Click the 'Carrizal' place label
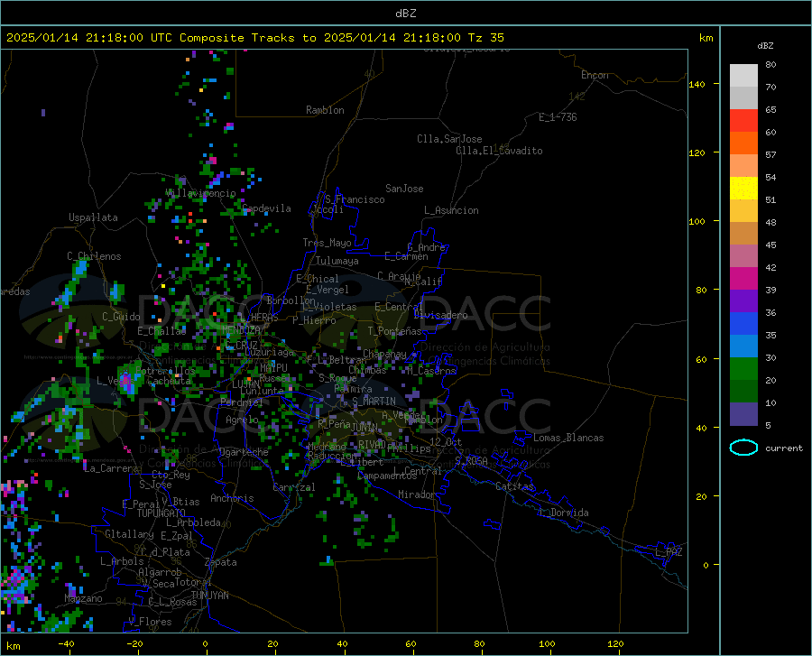Screen dimensions: 812x656 tap(294, 487)
